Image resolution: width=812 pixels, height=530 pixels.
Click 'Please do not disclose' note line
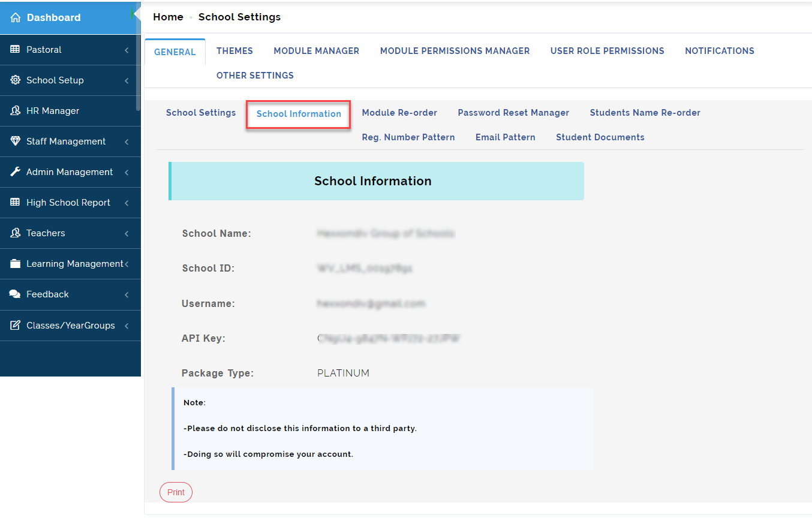(300, 429)
